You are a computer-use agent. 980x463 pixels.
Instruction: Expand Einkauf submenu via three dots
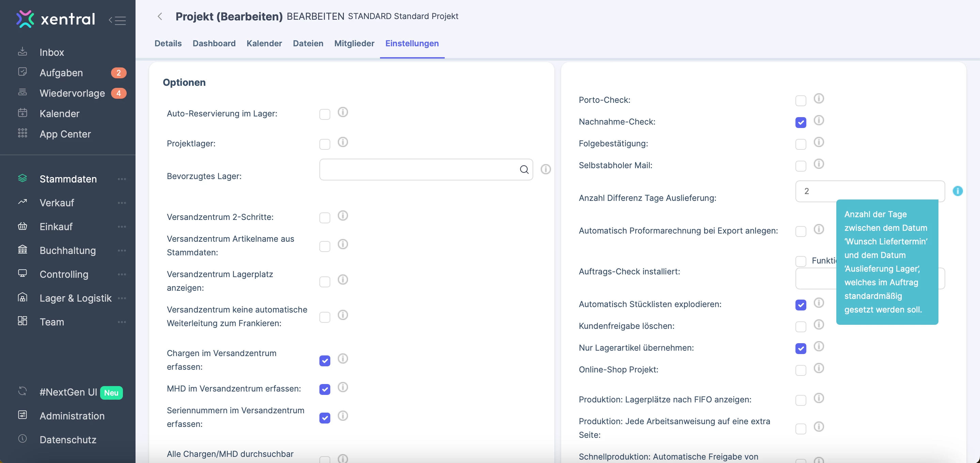point(122,227)
